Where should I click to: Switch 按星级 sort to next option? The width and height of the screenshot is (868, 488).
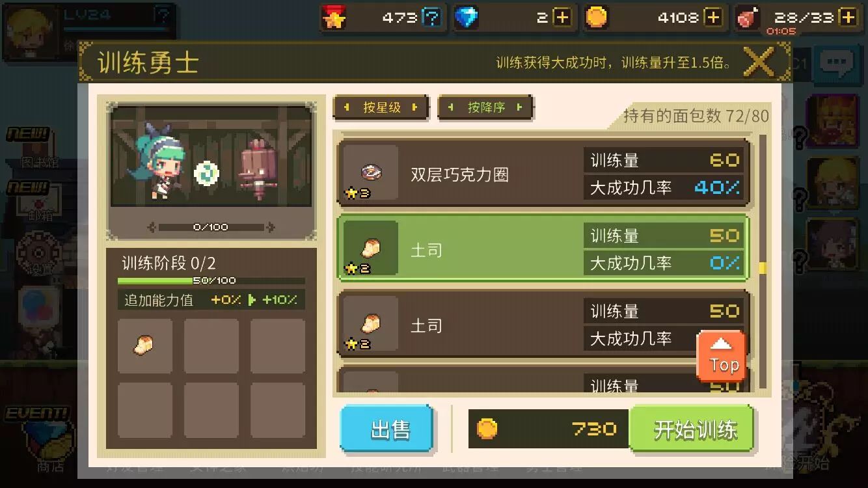pyautogui.click(x=414, y=107)
